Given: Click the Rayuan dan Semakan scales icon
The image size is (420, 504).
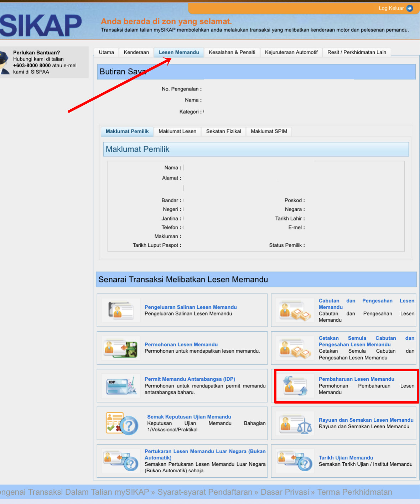Looking at the screenshot, I should click(x=295, y=423).
